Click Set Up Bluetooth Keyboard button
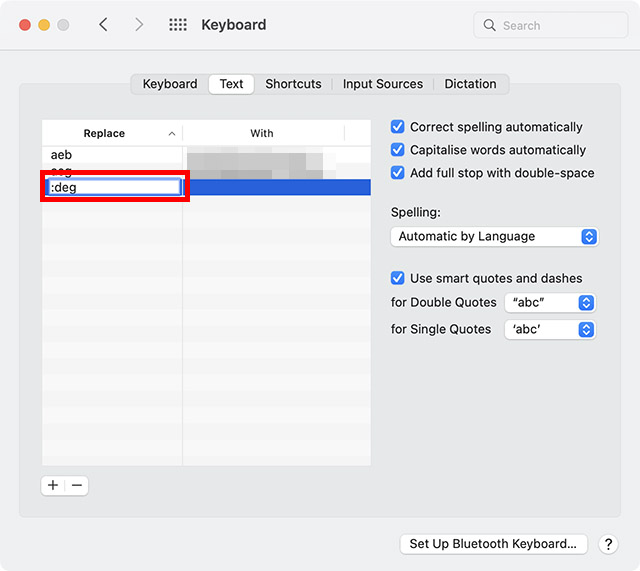This screenshot has height=571, width=640. (x=493, y=544)
